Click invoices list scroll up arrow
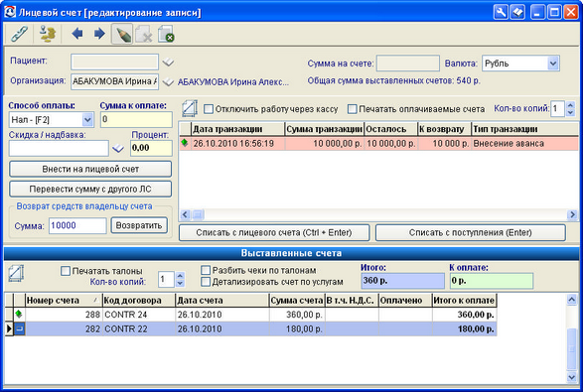Viewport: 583px width, 392px height. click(x=571, y=300)
